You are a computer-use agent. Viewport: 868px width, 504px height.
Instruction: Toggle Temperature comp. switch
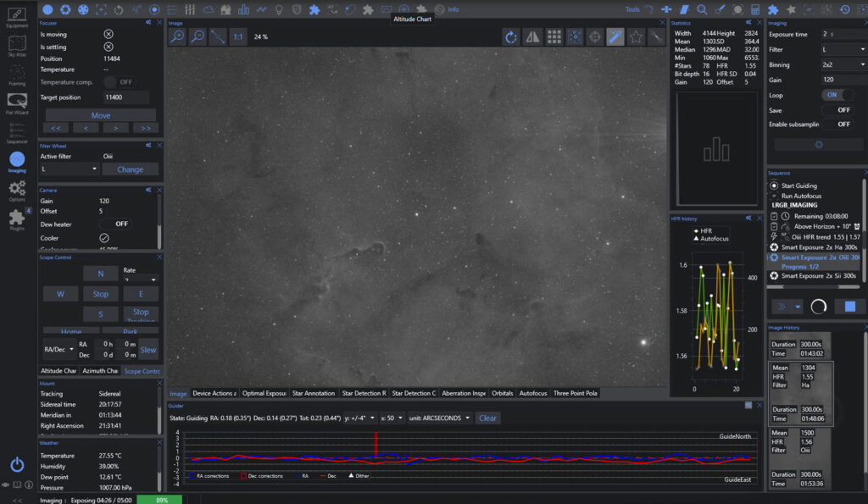(x=117, y=82)
